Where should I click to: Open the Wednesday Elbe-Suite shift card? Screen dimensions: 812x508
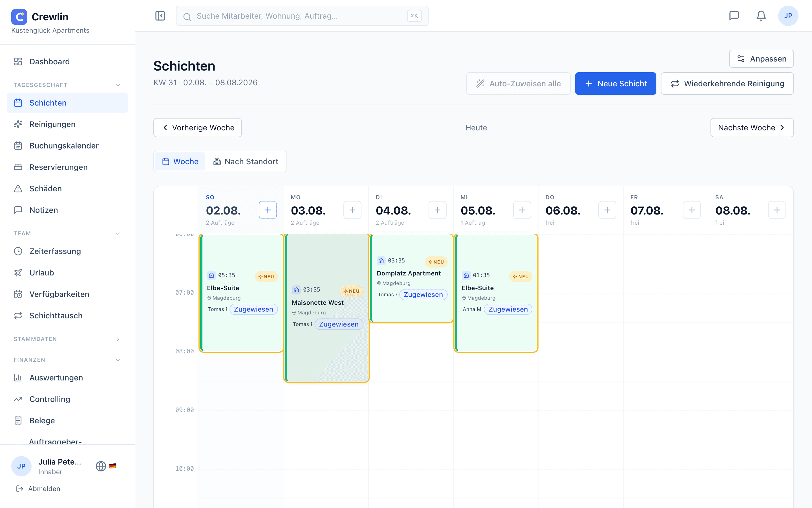point(496,293)
